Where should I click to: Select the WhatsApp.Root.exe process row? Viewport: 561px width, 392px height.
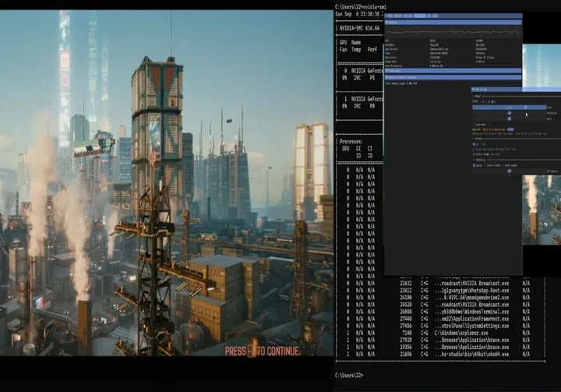point(441,291)
